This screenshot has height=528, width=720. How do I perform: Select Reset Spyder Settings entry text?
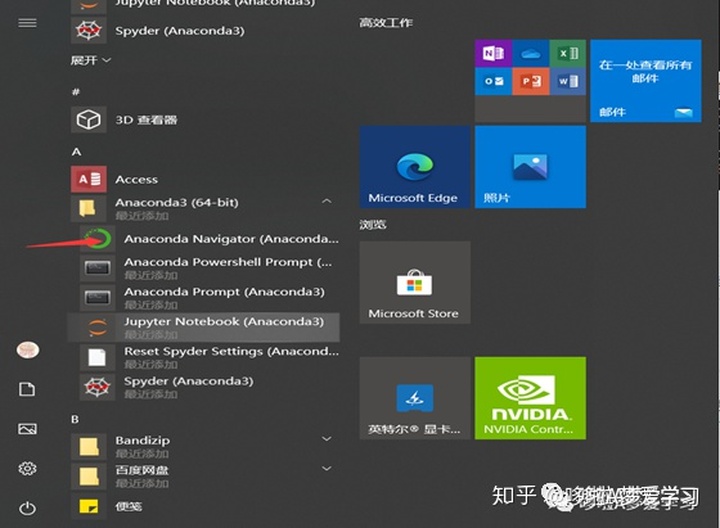point(231,351)
